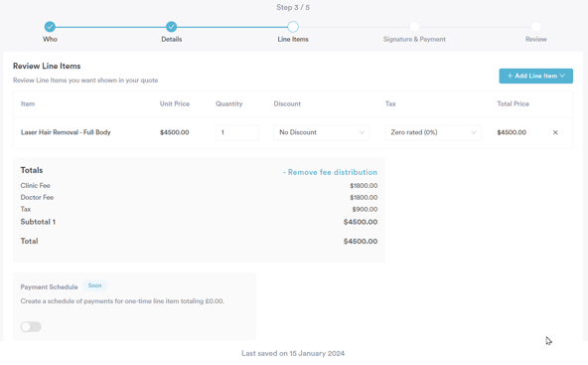Open the No Discount dropdown
The width and height of the screenshot is (588, 365).
pos(322,132)
